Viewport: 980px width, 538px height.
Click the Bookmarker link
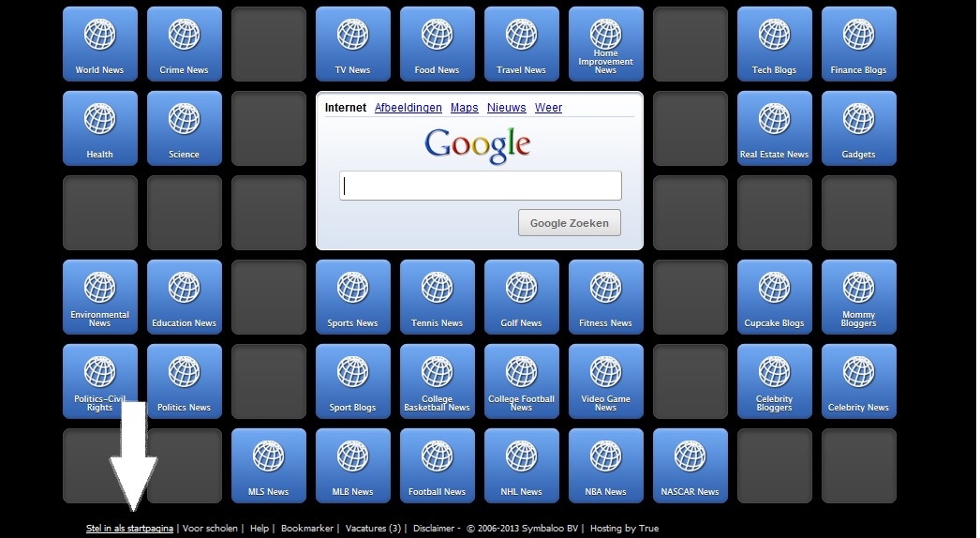[x=307, y=529]
